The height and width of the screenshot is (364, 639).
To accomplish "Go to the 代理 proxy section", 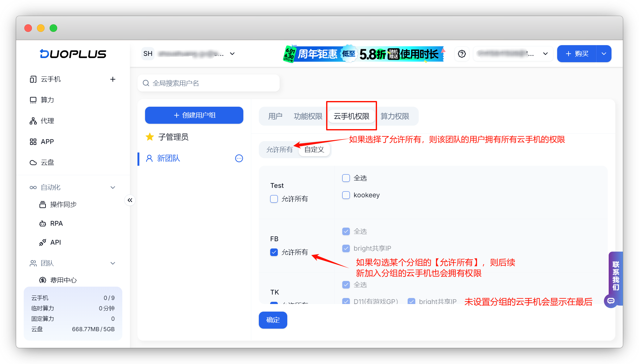I will [47, 121].
